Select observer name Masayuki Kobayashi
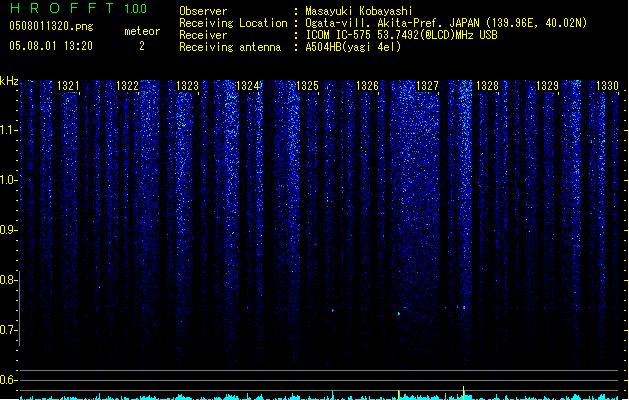The height and width of the screenshot is (400, 629). click(359, 11)
